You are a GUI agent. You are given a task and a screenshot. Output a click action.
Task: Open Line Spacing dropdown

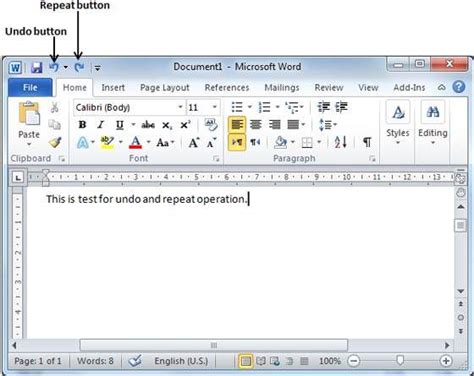(328, 125)
